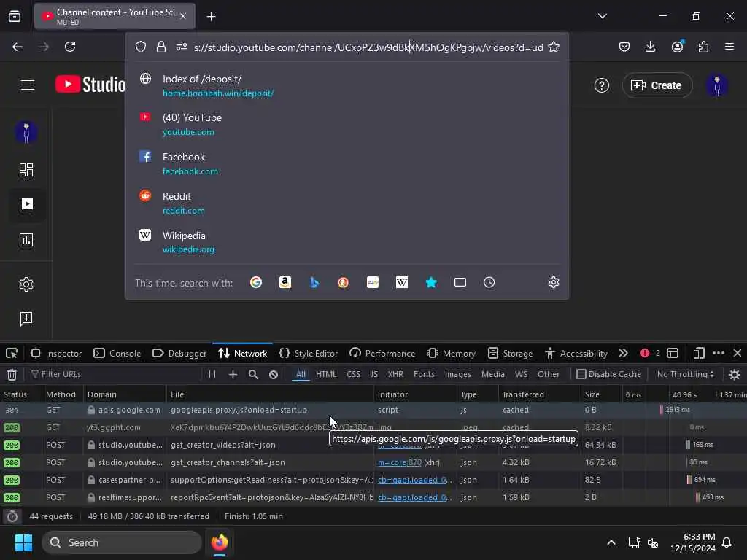Open the list all tabs chevron
Viewport: 747px width, 560px height.
pyautogui.click(x=602, y=16)
